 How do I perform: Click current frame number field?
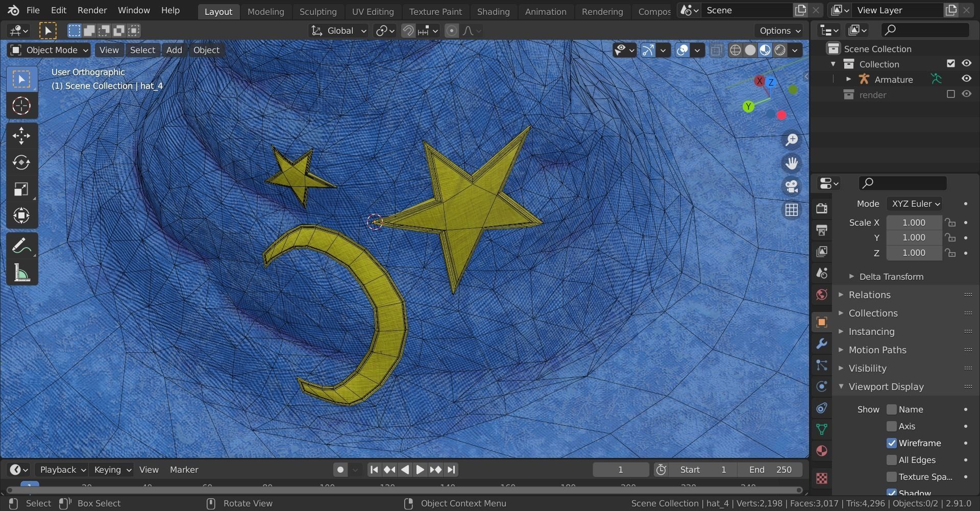point(621,470)
